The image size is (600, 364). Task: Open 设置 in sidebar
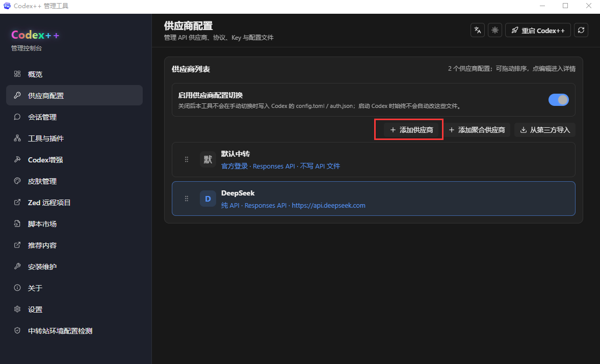74,310
